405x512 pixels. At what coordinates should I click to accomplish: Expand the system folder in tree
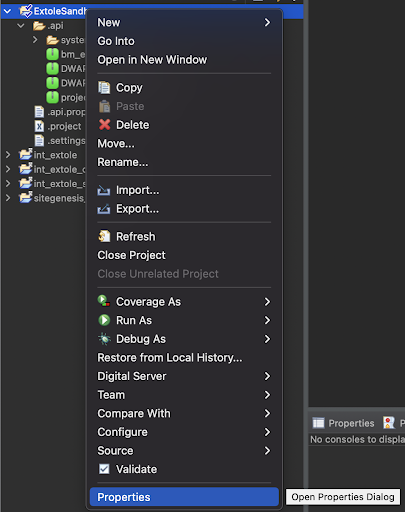click(x=35, y=40)
